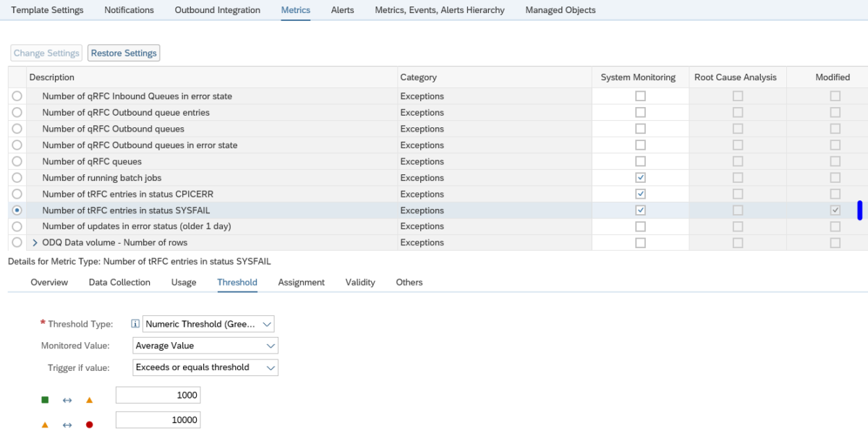Click the double-arrow icon beside the green square
The width and height of the screenshot is (868, 444).
pyautogui.click(x=67, y=398)
